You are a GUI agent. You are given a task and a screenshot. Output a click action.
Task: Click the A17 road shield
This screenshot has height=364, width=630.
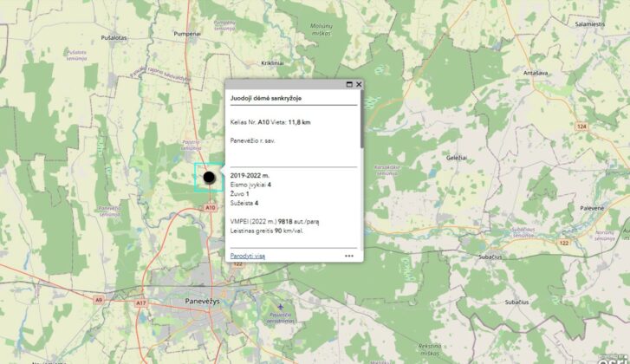140,303
